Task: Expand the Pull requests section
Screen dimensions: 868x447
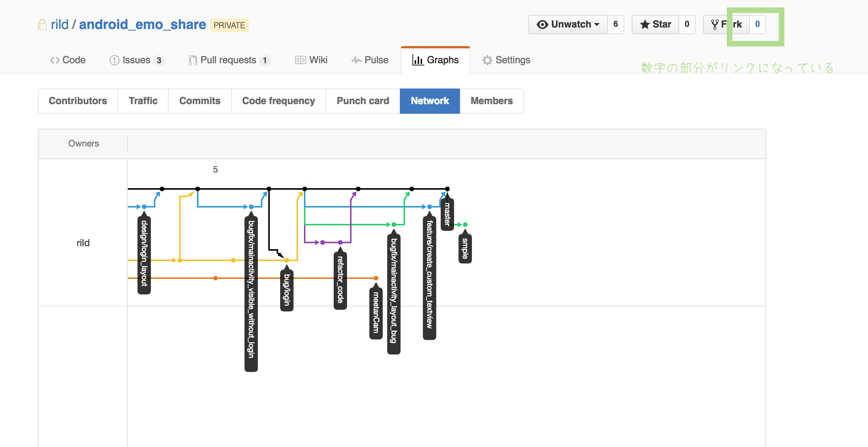Action: click(x=228, y=60)
